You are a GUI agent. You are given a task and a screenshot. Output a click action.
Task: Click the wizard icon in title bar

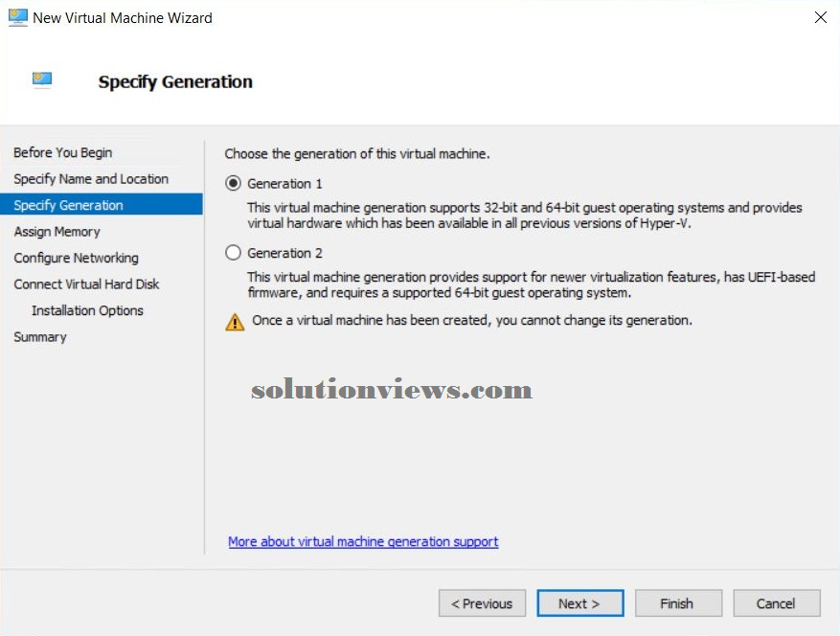coord(17,17)
